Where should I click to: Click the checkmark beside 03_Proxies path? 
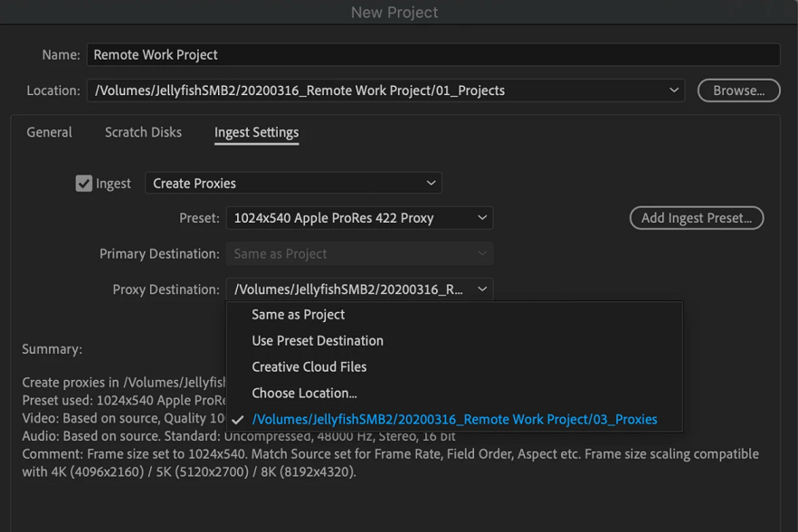pyautogui.click(x=238, y=420)
